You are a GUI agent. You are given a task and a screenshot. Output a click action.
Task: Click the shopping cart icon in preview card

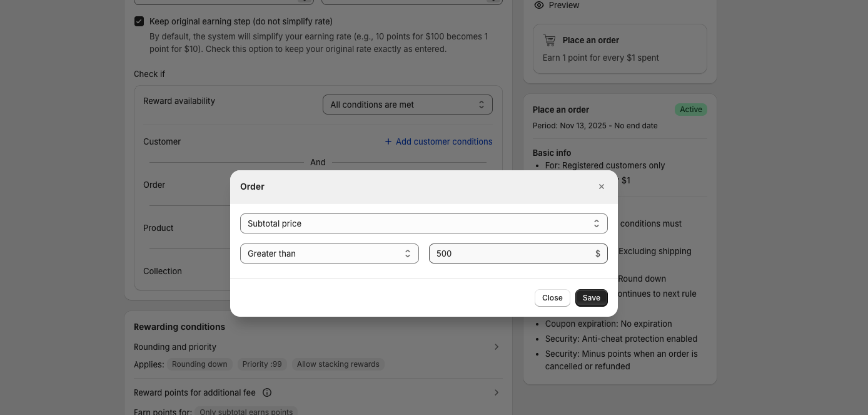coord(550,40)
